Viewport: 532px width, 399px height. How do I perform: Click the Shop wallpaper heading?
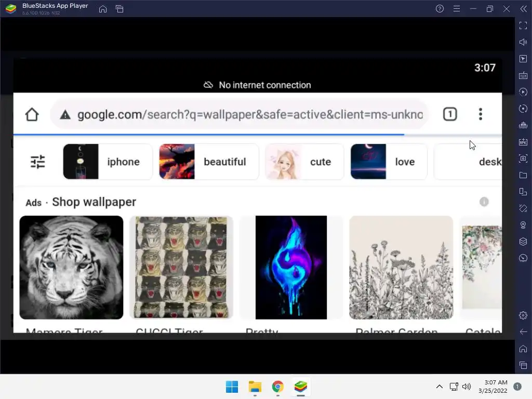click(x=94, y=202)
